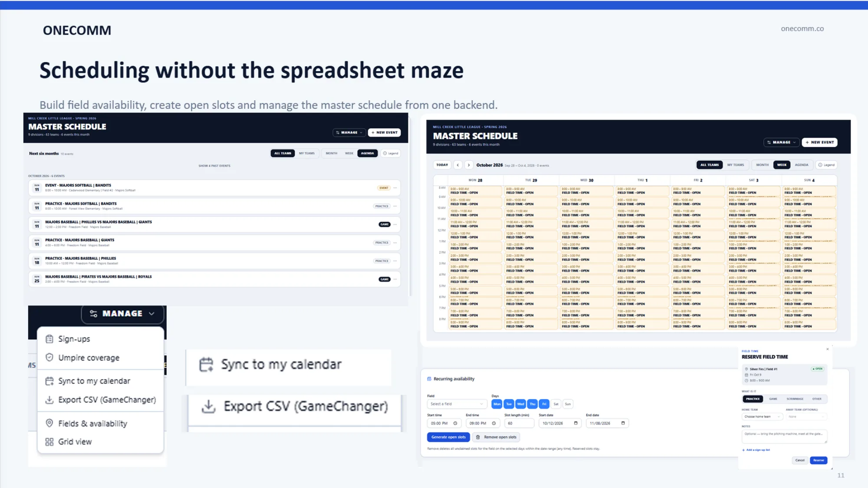Screen dimensions: 868x488
Task: Open the three-dot menu on Pirates vs Royals row
Action: coord(395,279)
